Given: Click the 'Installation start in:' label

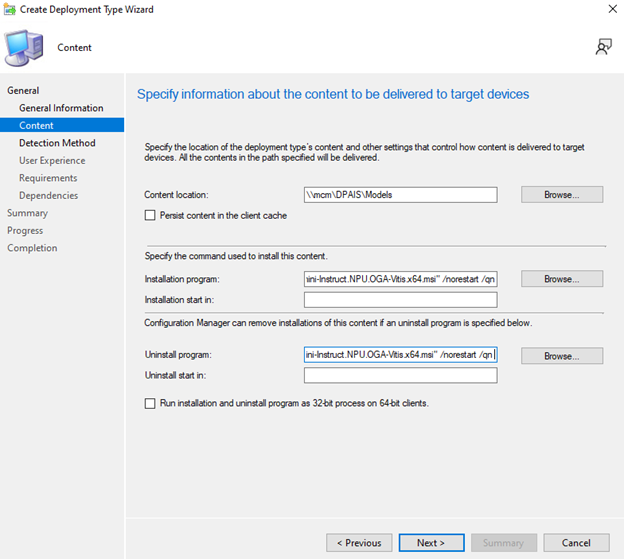Looking at the screenshot, I should click(179, 300).
